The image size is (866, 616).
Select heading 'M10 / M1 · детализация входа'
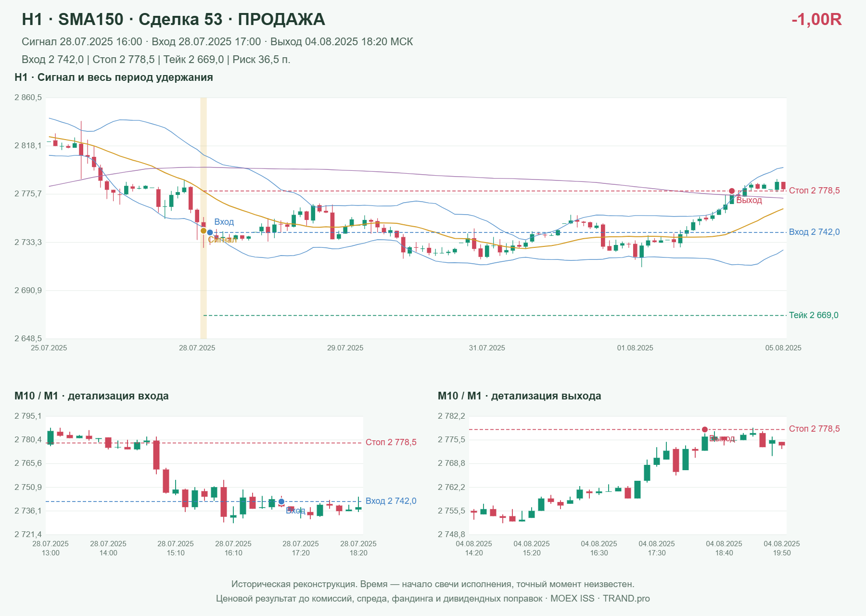coord(91,396)
